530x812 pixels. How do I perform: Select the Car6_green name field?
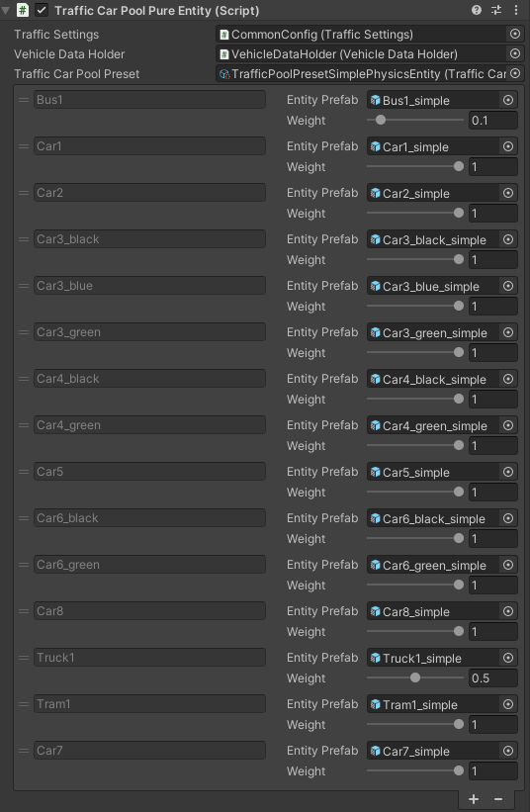coord(149,565)
